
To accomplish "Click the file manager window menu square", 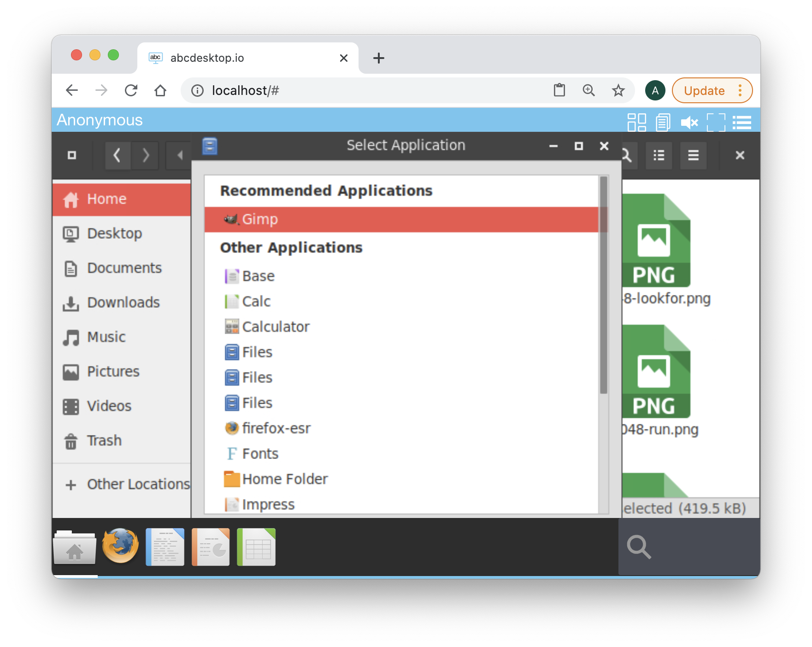I will 72,155.
